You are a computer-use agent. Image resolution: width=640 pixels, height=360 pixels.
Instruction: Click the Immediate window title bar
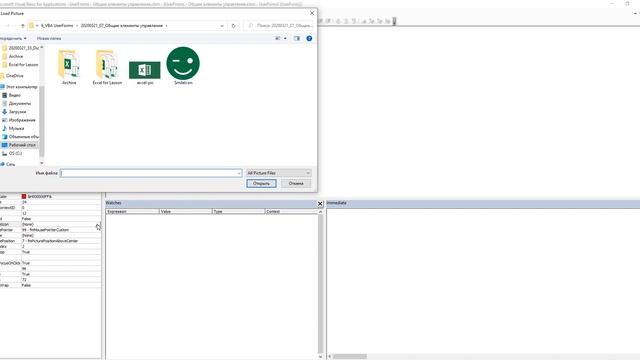[483, 203]
